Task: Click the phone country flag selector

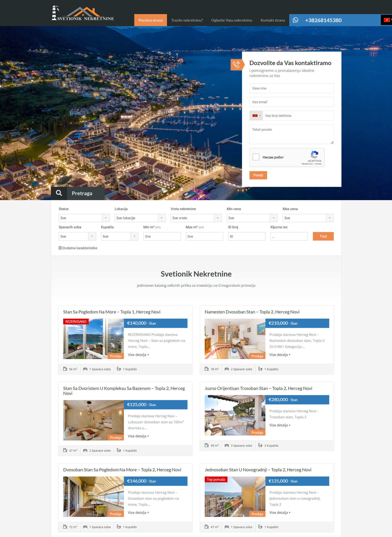Action: (256, 116)
